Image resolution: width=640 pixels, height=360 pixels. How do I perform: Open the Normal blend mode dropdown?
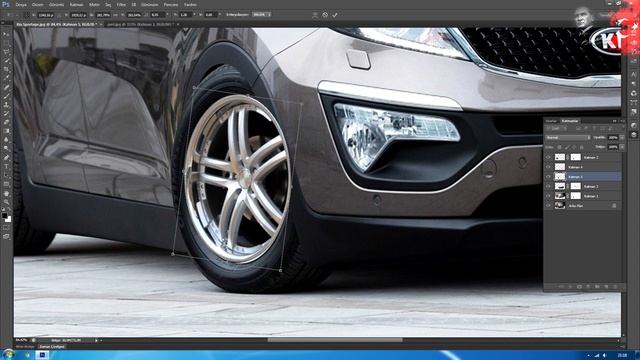pyautogui.click(x=567, y=138)
